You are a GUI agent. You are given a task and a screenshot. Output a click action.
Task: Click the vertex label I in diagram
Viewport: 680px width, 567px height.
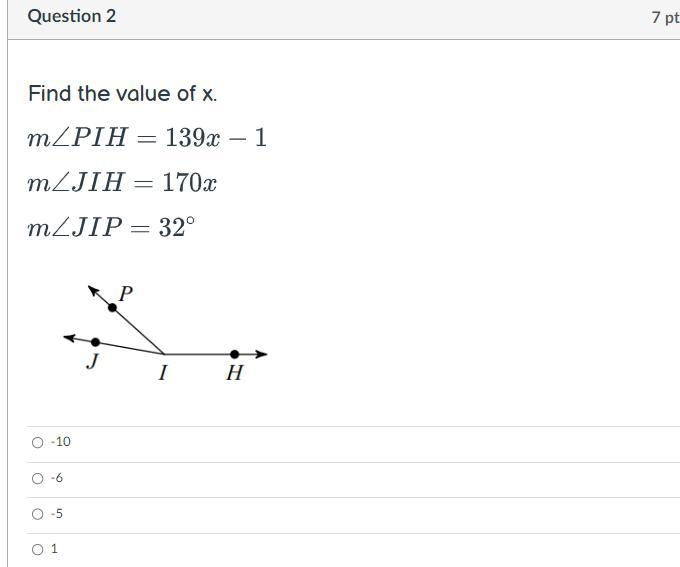tap(162, 373)
